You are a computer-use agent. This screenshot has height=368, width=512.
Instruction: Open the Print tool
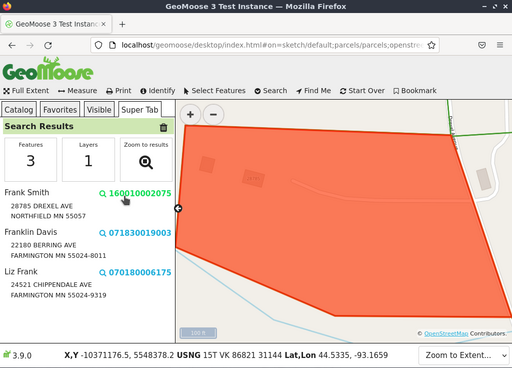pyautogui.click(x=119, y=91)
